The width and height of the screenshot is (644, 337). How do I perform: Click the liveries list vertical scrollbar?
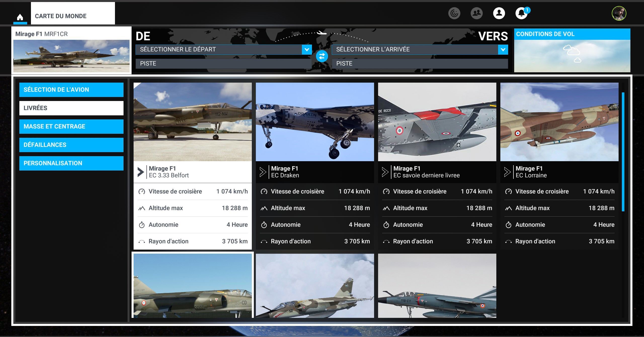(623, 152)
